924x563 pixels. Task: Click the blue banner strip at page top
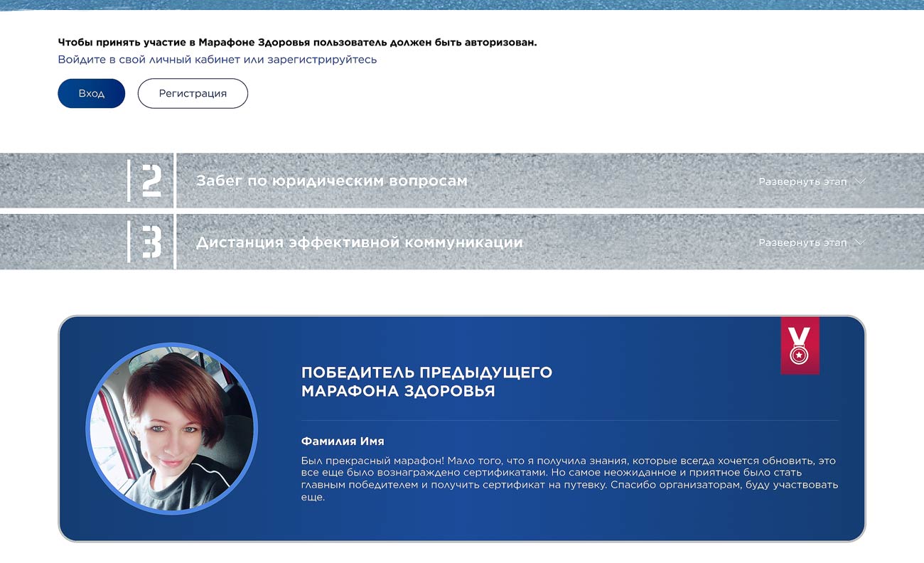click(x=462, y=4)
